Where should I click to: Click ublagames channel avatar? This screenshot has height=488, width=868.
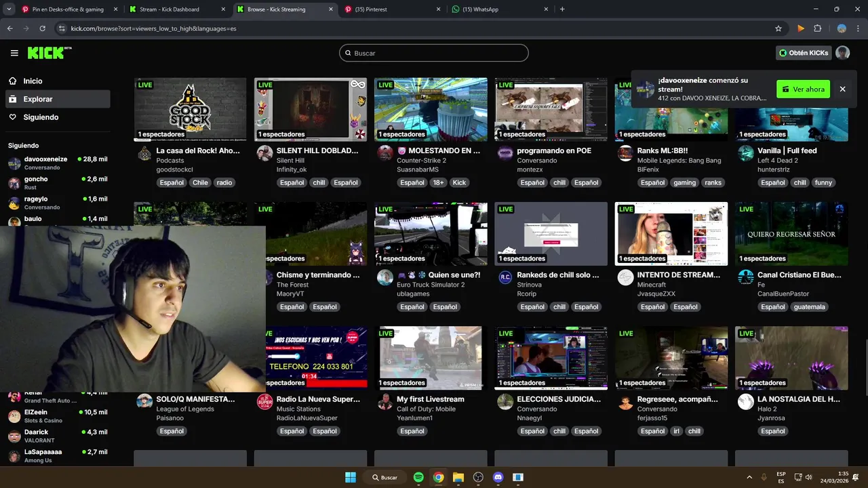pyautogui.click(x=385, y=278)
